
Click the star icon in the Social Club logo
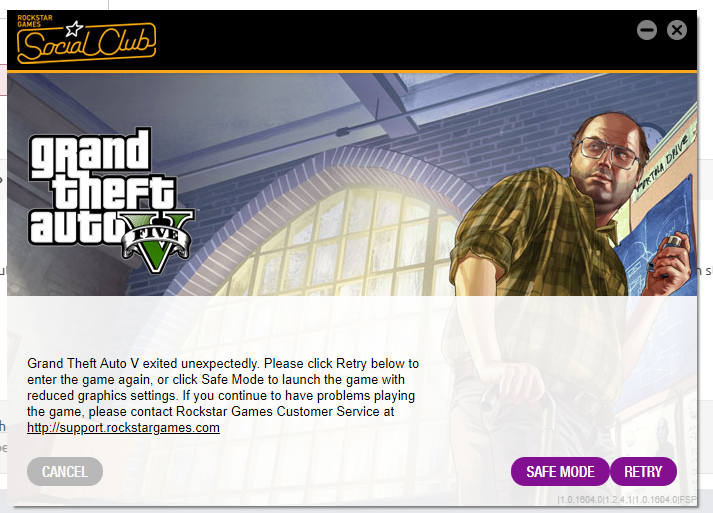[74, 29]
